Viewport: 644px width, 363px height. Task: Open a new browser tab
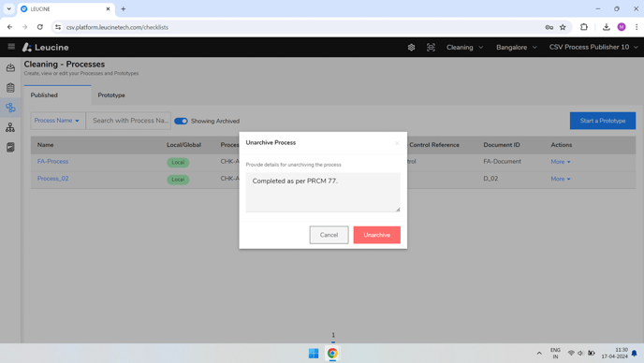click(124, 8)
